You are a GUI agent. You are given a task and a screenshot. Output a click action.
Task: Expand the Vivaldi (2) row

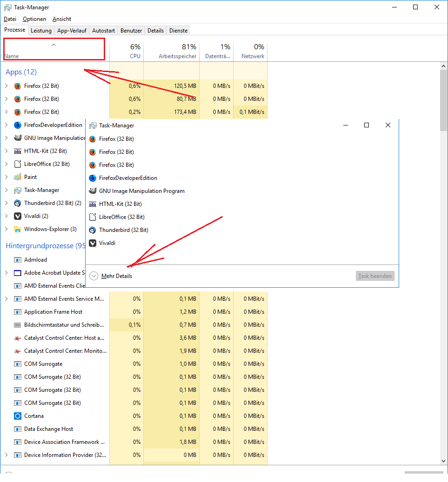pyautogui.click(x=7, y=216)
